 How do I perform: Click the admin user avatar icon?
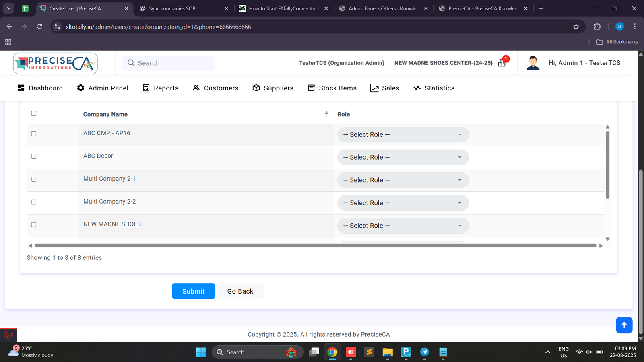[533, 63]
